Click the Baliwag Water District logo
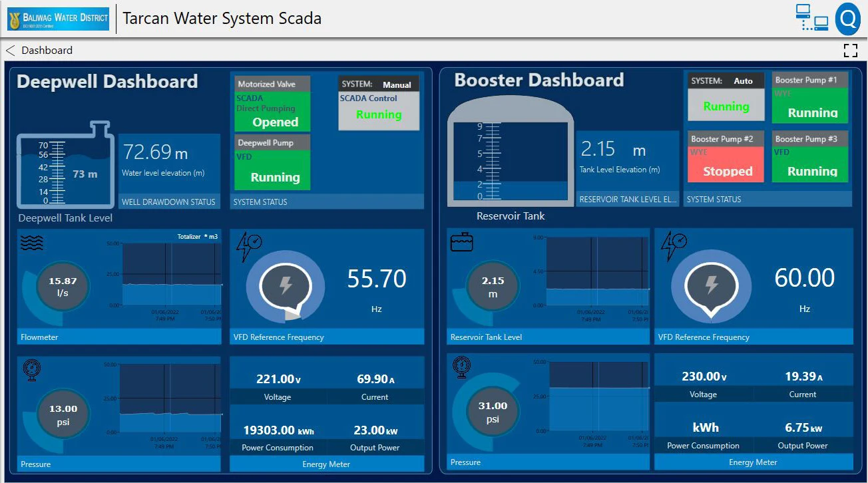Image resolution: width=868 pixels, height=483 pixels. pos(57,18)
